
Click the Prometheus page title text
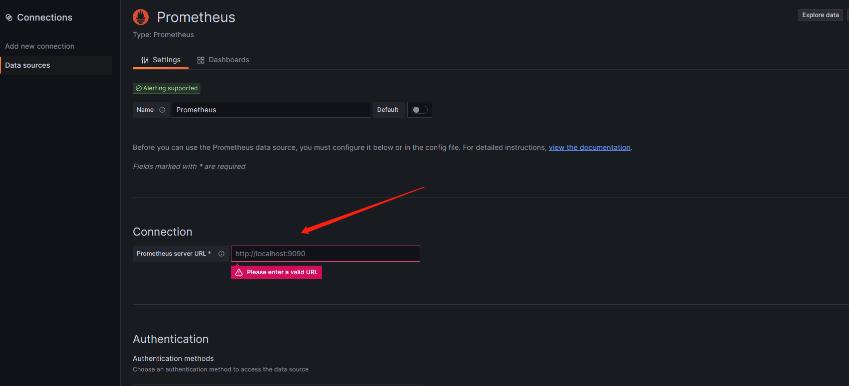(x=196, y=17)
